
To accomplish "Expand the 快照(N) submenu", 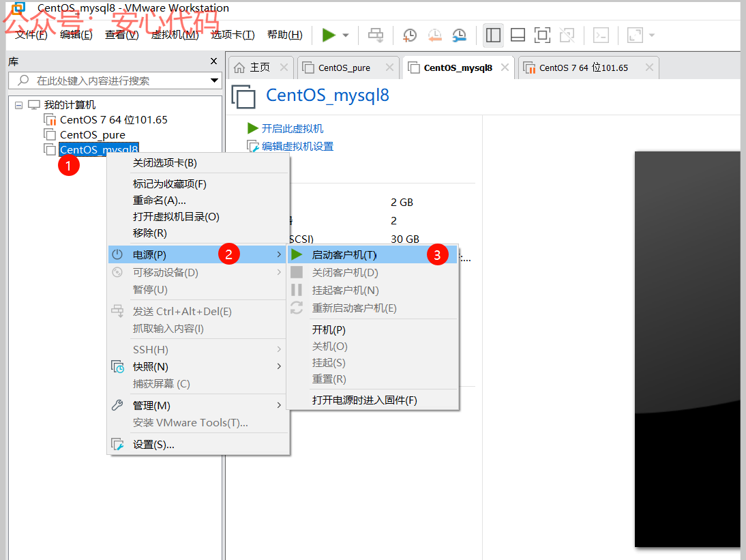I will click(x=198, y=366).
